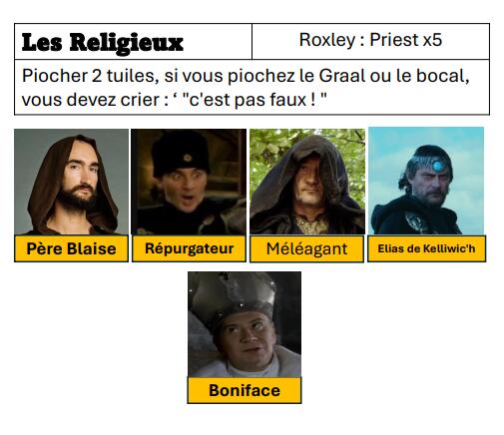504x435 pixels.
Task: Click the Père Blaise hooded portrait
Action: click(x=71, y=182)
